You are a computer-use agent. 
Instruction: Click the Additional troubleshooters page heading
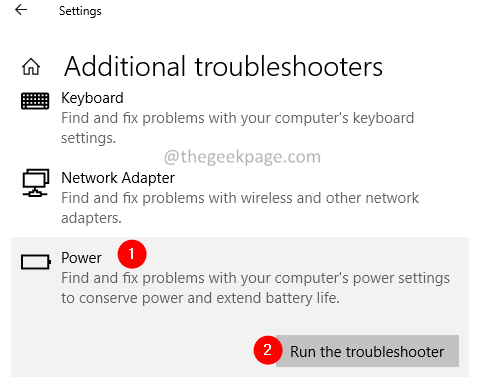[223, 67]
